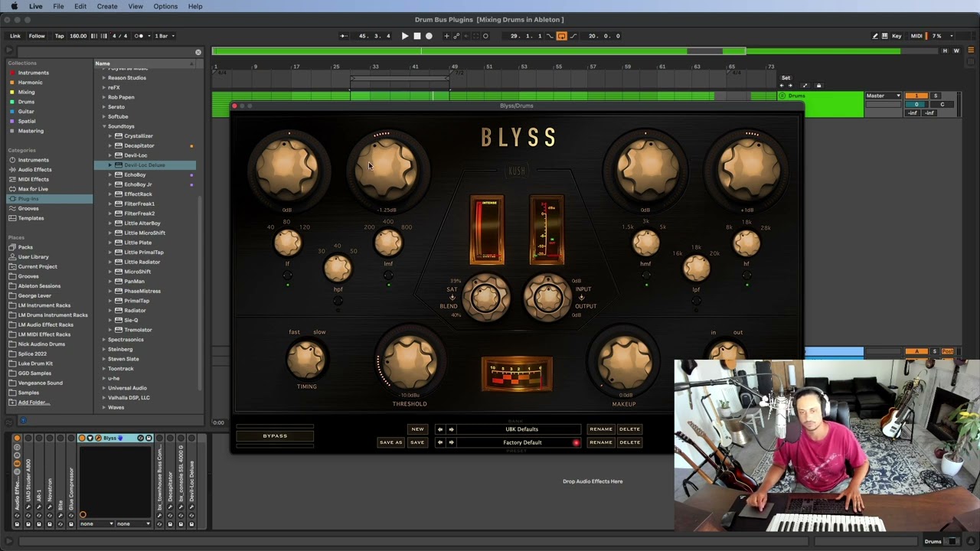Toggle the Loop switch in the transport

pyautogui.click(x=561, y=36)
